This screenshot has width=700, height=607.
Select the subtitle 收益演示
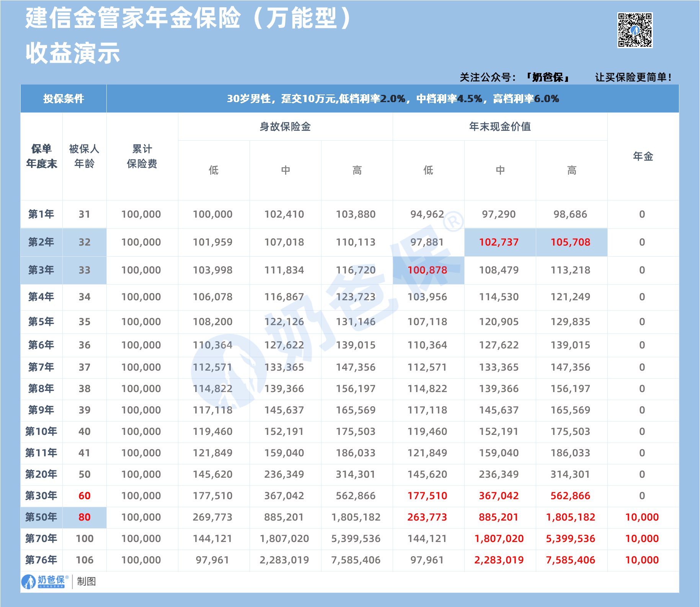point(73,53)
